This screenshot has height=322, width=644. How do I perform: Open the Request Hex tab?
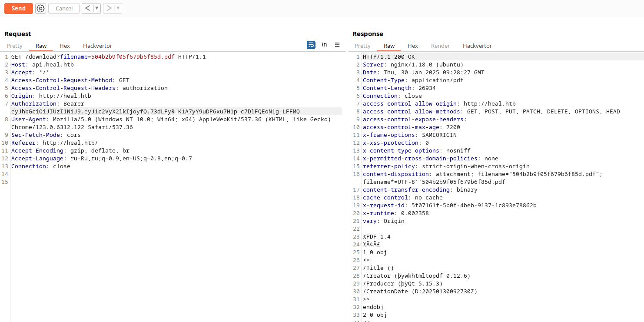click(x=65, y=46)
